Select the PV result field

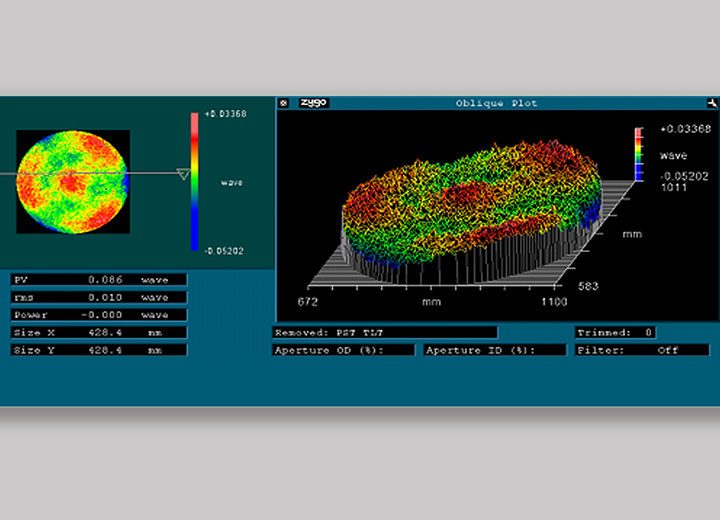99,280
